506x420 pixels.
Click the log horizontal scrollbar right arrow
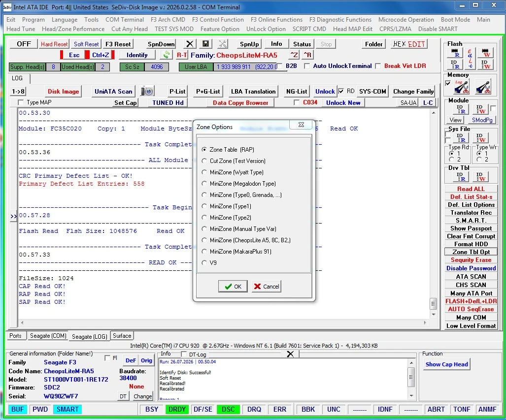(x=425, y=323)
